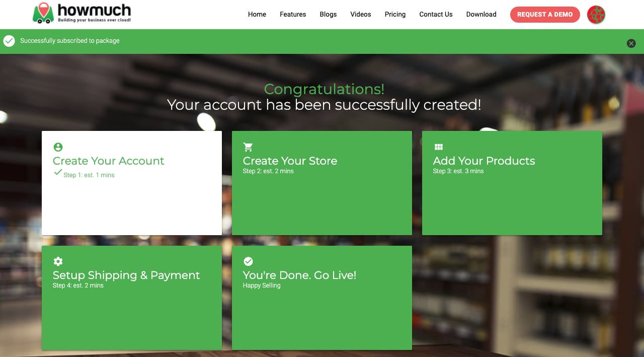The width and height of the screenshot is (644, 357).
Task: Open the Features menu item
Action: coord(293,14)
